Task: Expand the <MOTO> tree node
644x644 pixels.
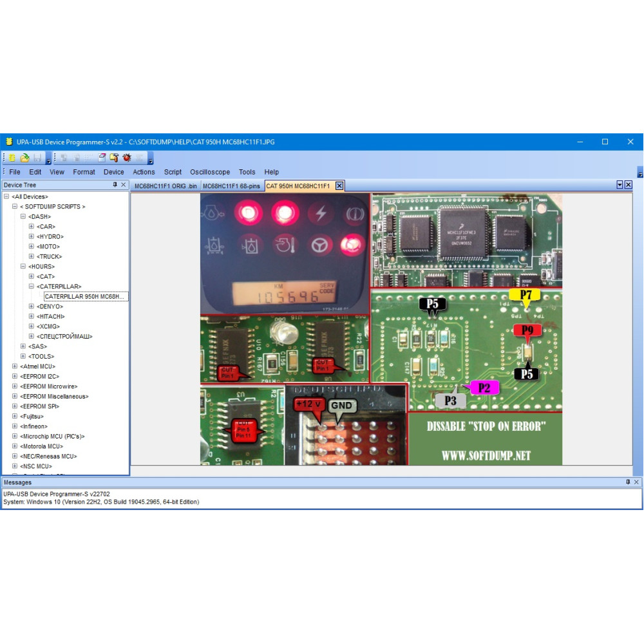Action: coord(31,247)
